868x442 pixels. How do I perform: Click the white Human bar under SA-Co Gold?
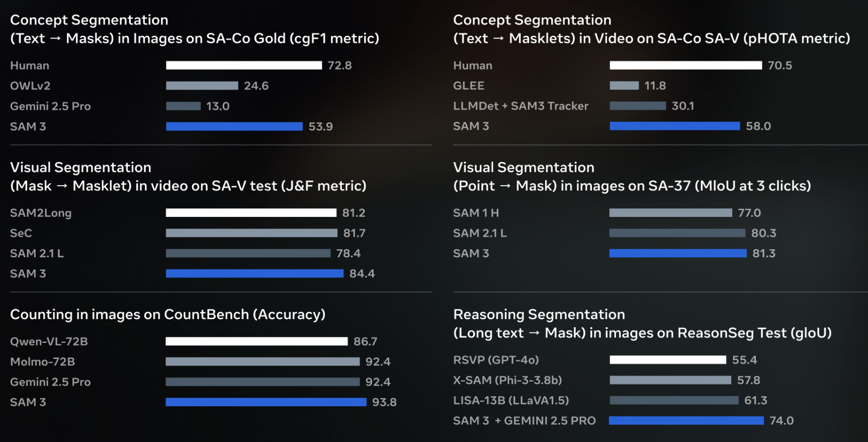pyautogui.click(x=244, y=65)
